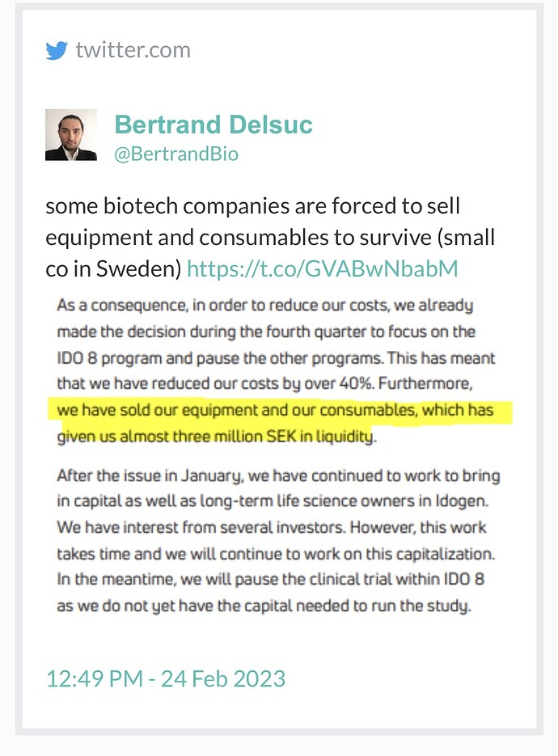Open the @BertrandBio handle
Image resolution: width=558 pixels, height=756 pixels.
(x=176, y=154)
